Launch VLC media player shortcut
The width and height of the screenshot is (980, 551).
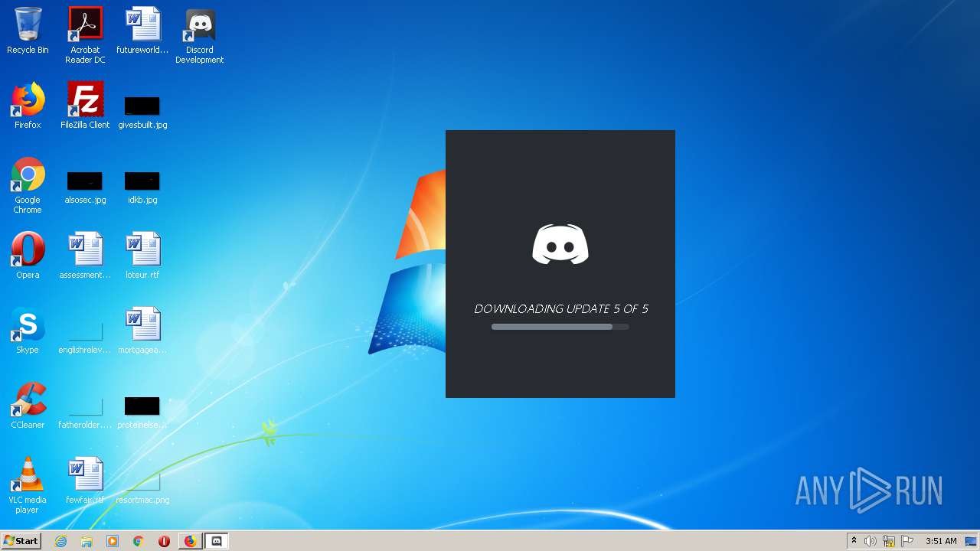coord(28,485)
